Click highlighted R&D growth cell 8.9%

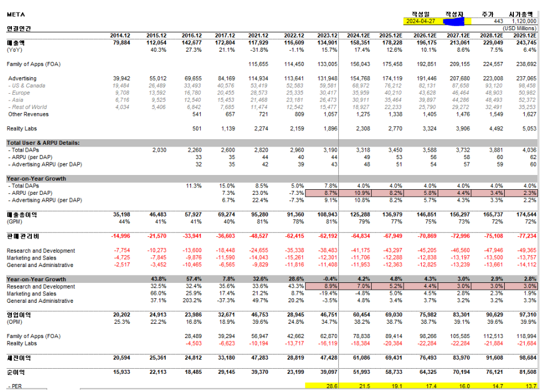click(x=322, y=286)
